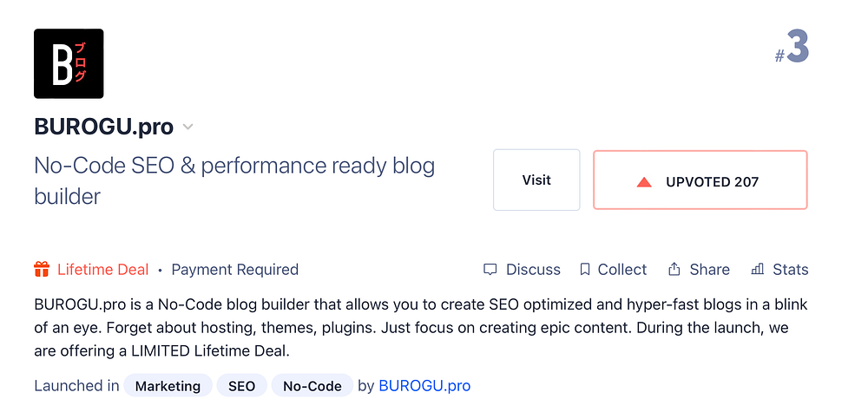The width and height of the screenshot is (868, 412).
Task: Click the #3 rank badge
Action: click(x=792, y=50)
